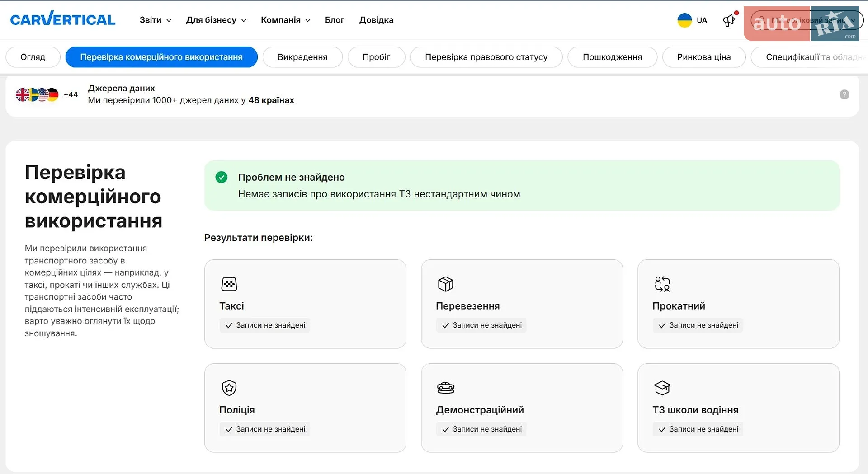The height and width of the screenshot is (474, 868).
Task: Click the Поліція 'Записи не знайдені' badge
Action: coord(265,429)
